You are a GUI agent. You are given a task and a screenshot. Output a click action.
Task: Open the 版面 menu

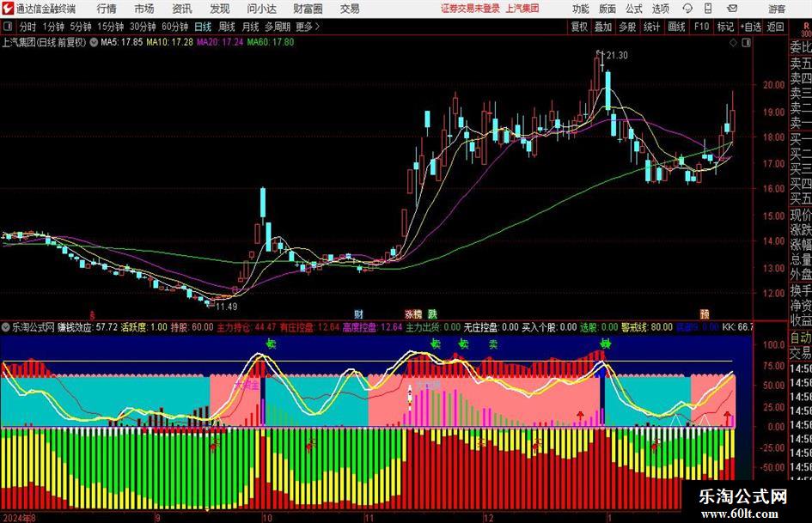click(x=607, y=9)
